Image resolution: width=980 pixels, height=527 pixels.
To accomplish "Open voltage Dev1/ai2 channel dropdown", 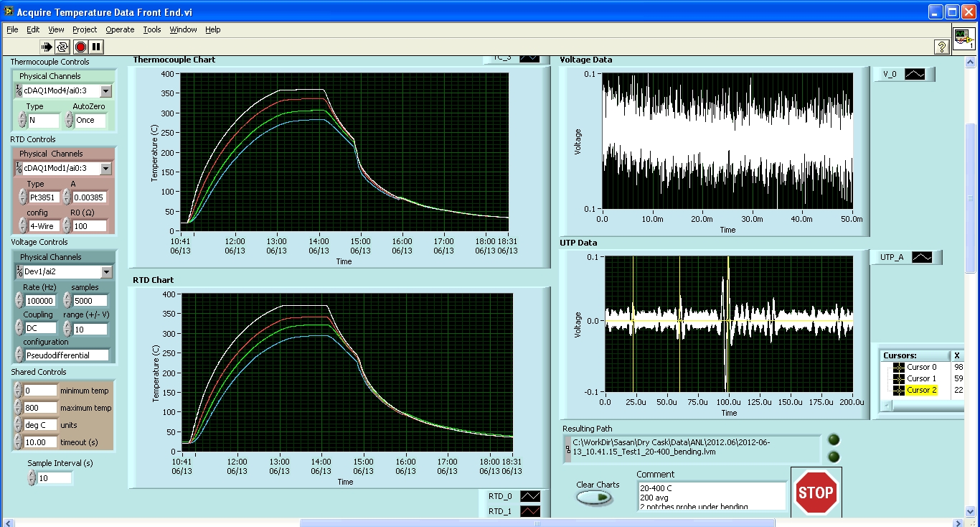I will tap(105, 272).
